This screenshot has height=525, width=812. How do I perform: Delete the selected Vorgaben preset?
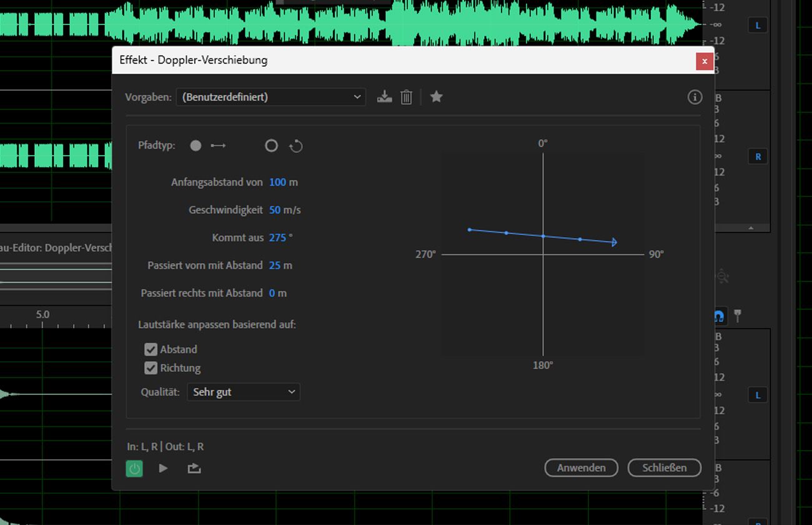click(406, 97)
